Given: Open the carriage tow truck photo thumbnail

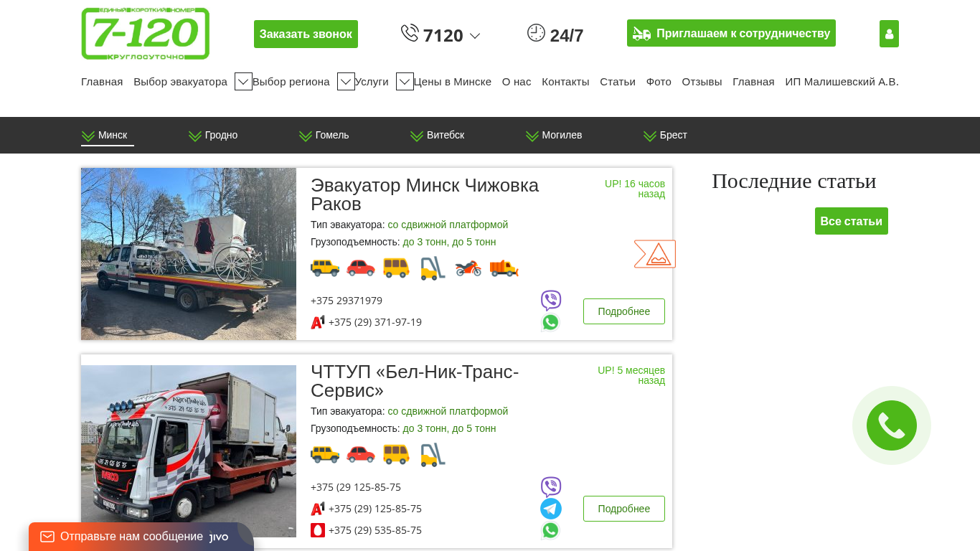Looking at the screenshot, I should click(189, 254).
